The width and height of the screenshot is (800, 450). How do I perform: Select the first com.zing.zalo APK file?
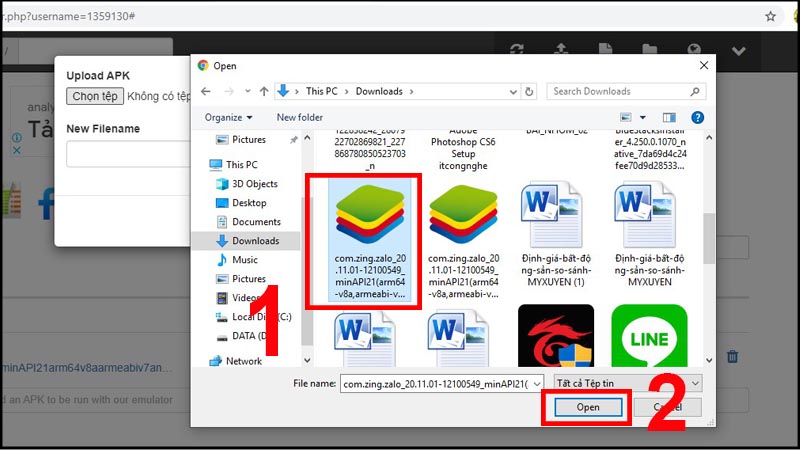pyautogui.click(x=370, y=241)
